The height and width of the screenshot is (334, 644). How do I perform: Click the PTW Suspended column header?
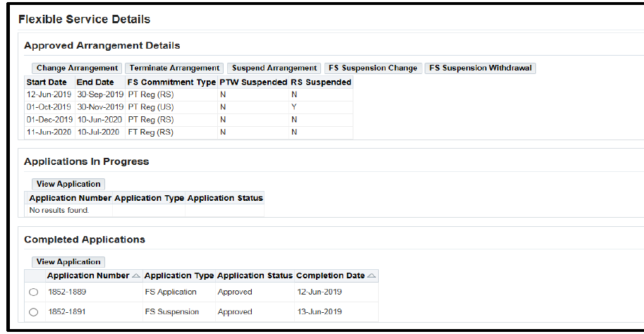[253, 82]
